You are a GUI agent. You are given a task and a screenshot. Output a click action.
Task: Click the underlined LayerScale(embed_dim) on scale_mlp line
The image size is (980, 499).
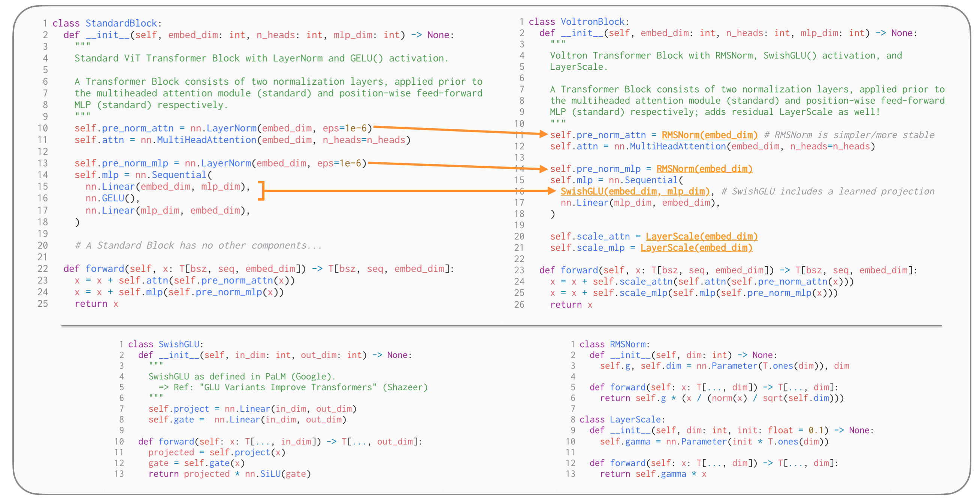pyautogui.click(x=696, y=248)
